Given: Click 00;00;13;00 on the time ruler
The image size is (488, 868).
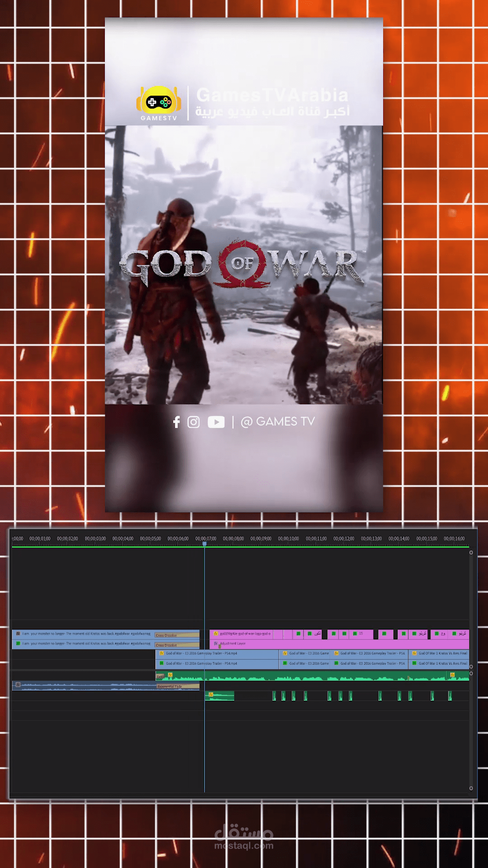Looking at the screenshot, I should pos(371,538).
